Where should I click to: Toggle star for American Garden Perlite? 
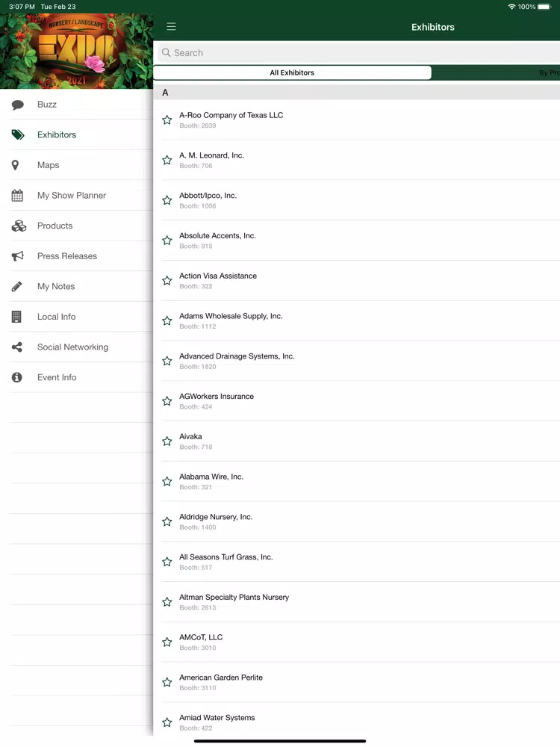[x=167, y=682]
